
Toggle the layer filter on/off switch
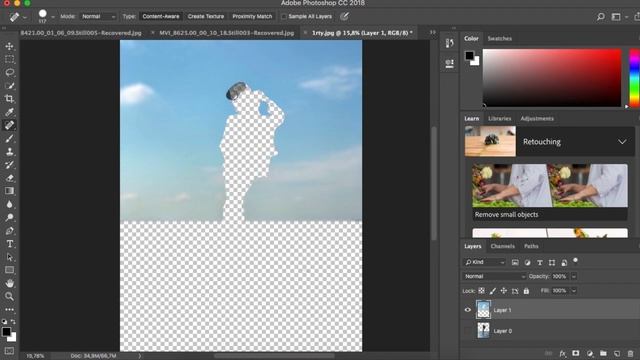pyautogui.click(x=576, y=260)
